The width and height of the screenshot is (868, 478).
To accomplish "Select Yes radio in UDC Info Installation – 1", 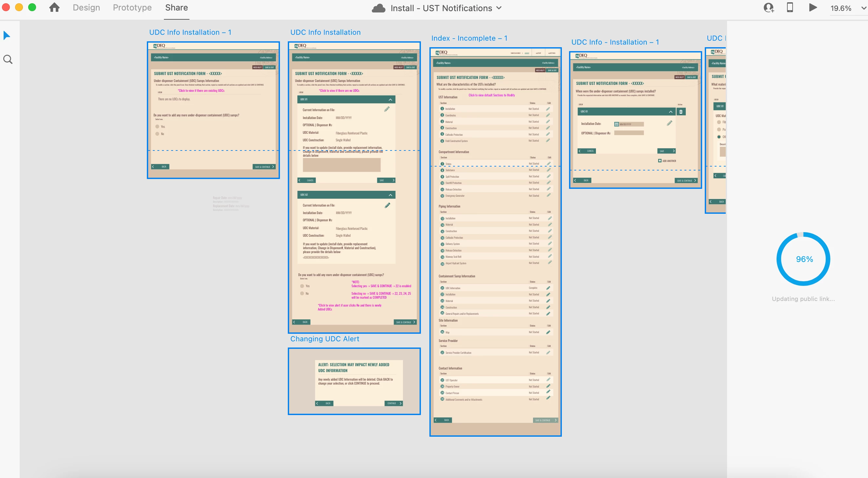I will [x=157, y=127].
